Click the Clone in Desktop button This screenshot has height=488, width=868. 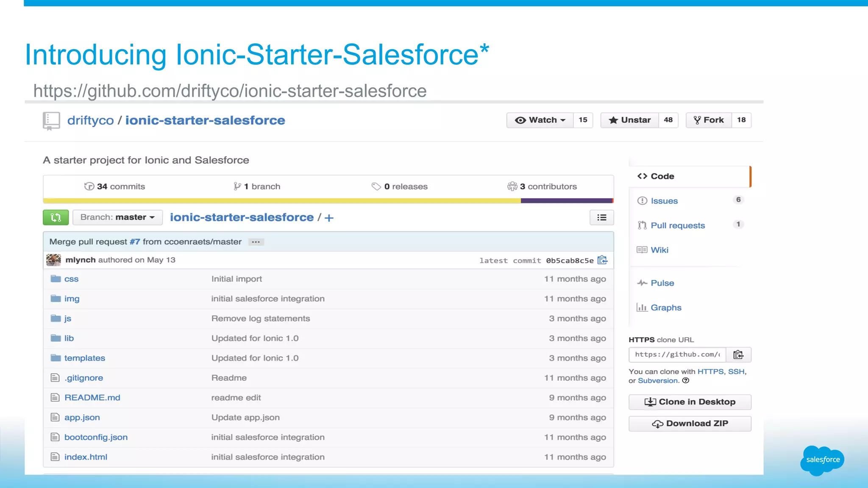point(690,402)
